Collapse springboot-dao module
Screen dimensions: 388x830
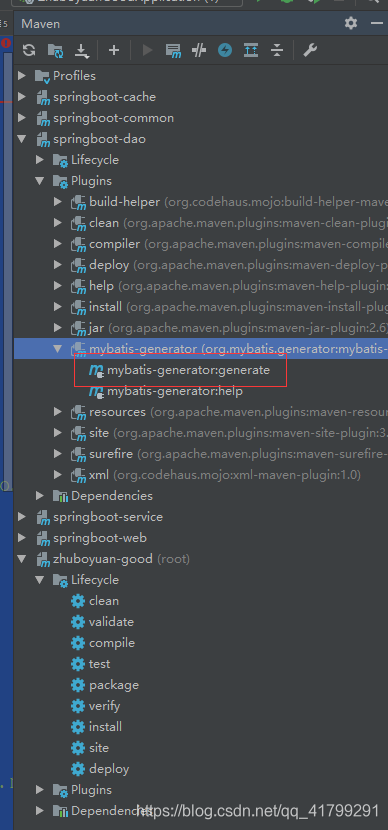pyautogui.click(x=22, y=139)
